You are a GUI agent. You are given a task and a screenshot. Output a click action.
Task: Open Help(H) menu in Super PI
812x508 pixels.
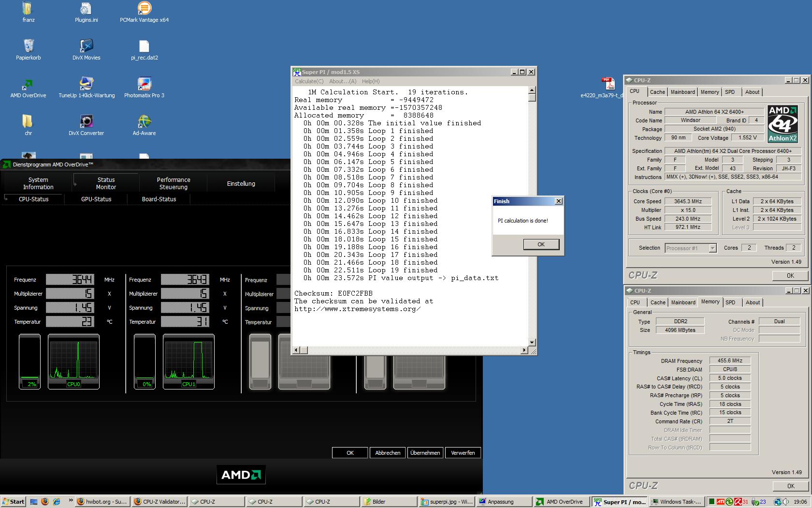click(x=371, y=81)
